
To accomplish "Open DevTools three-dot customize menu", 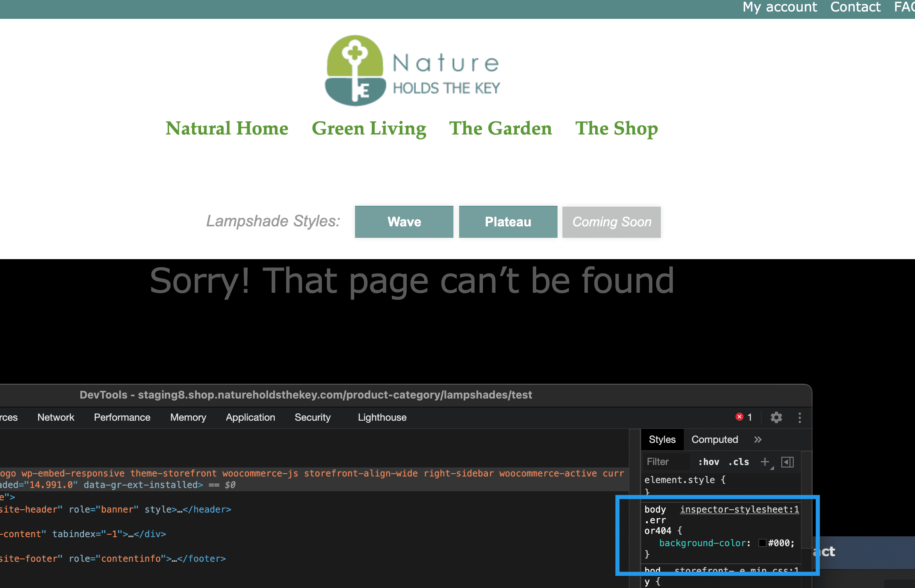I will click(799, 417).
